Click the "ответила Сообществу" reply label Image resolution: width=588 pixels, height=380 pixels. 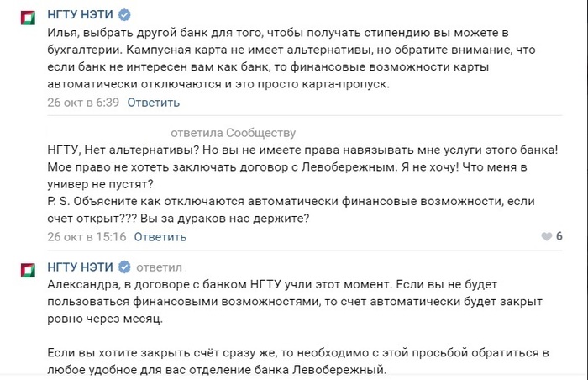coord(233,133)
